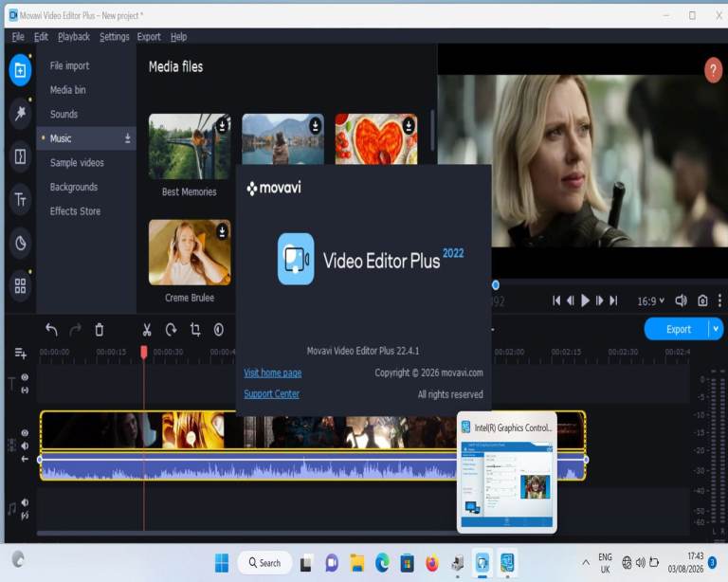Open the Import tab in the left sidebar
The image size is (728, 582).
pos(20,70)
